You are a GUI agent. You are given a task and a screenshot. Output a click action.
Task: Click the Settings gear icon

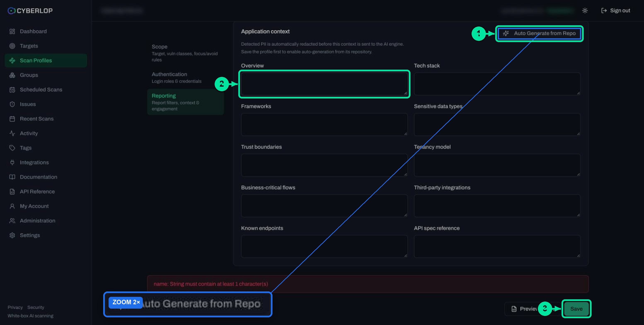click(12, 235)
